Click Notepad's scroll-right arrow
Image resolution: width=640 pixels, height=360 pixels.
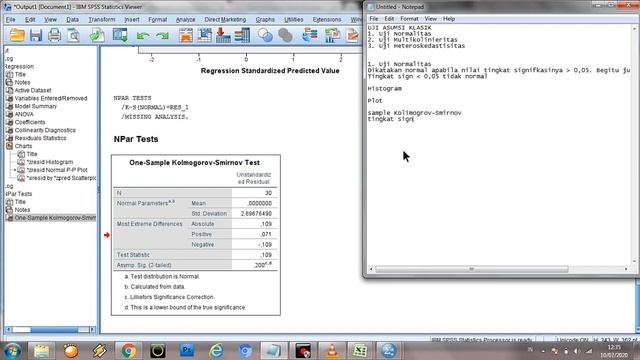click(626, 269)
